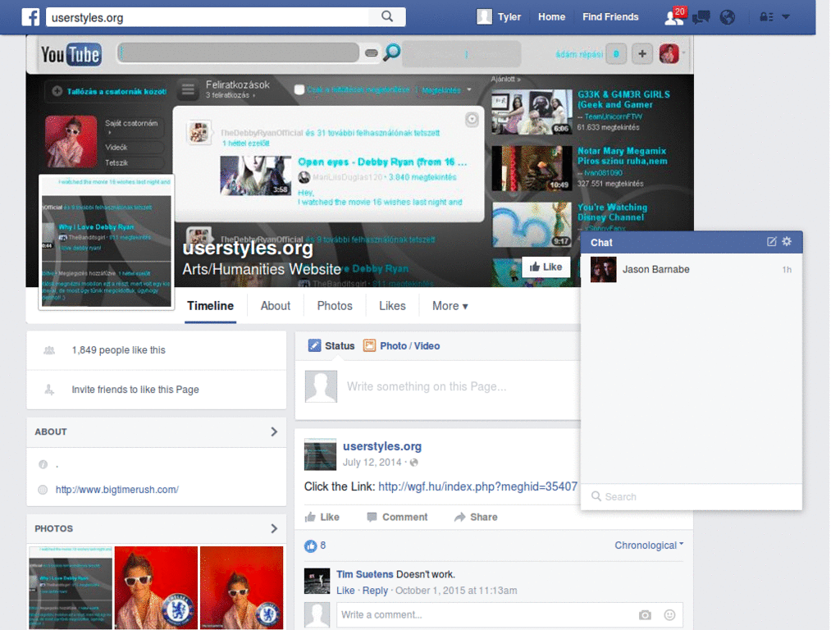
Task: Open Find Friends
Action: click(610, 16)
